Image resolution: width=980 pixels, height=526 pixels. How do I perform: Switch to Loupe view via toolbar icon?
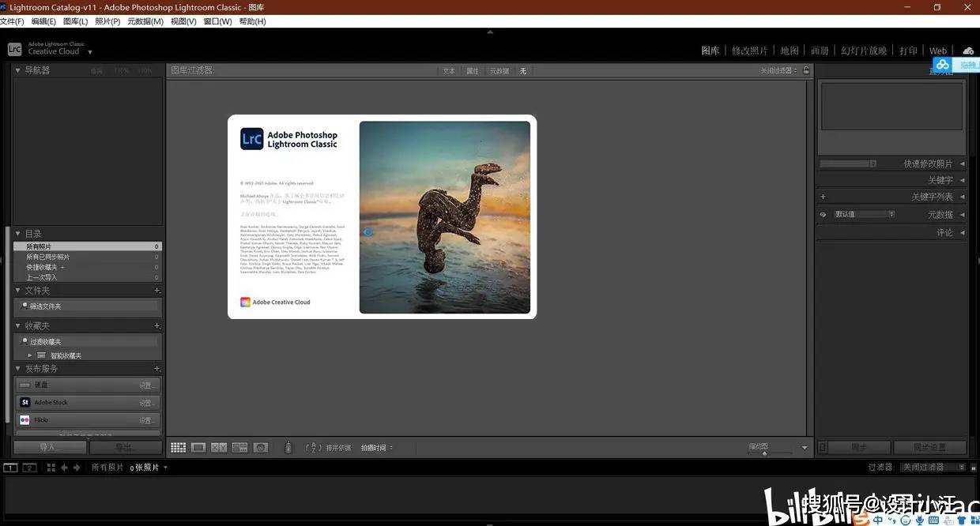click(x=199, y=447)
